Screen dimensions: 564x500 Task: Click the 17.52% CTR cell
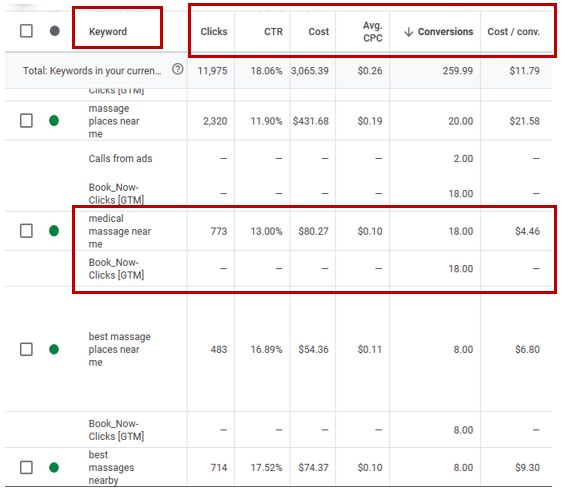point(267,468)
